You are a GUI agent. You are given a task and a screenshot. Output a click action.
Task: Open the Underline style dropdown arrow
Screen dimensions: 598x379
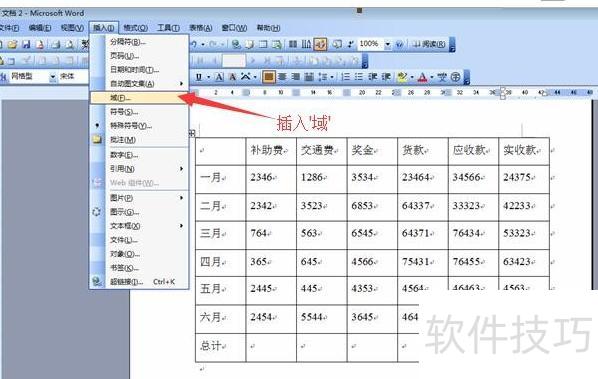[209, 77]
